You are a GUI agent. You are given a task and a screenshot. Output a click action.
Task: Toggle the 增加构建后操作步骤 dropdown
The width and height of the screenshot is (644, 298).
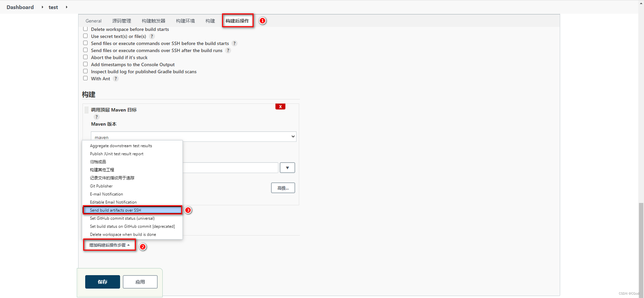tap(109, 245)
